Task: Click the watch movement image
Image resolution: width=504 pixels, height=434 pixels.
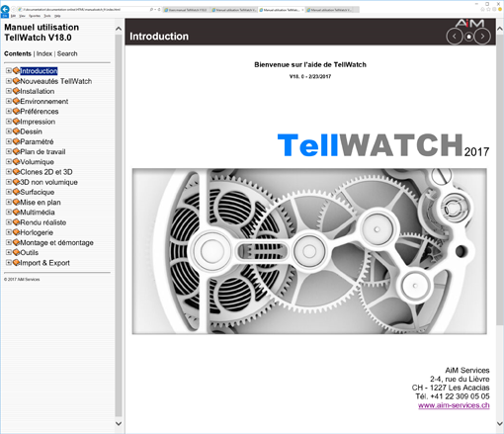Action: click(x=309, y=251)
